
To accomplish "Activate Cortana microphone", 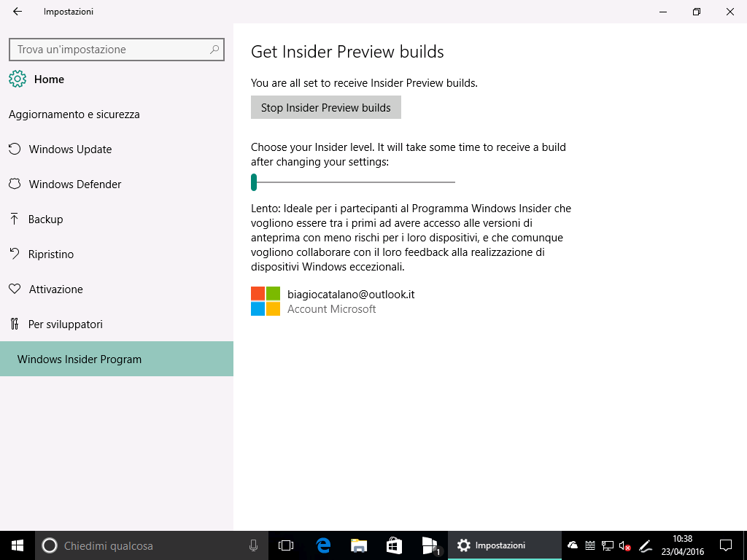I will pyautogui.click(x=253, y=545).
